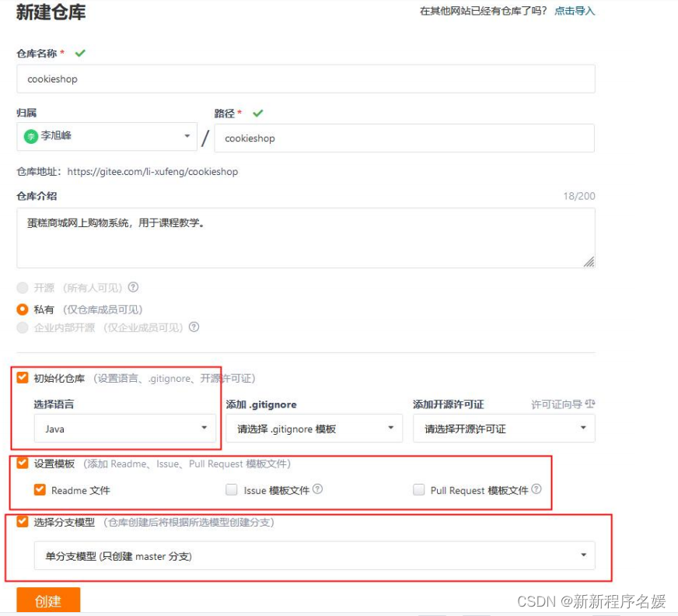This screenshot has width=678, height=616.
Task: Click the 仓库名称 input field
Action: [x=306, y=79]
